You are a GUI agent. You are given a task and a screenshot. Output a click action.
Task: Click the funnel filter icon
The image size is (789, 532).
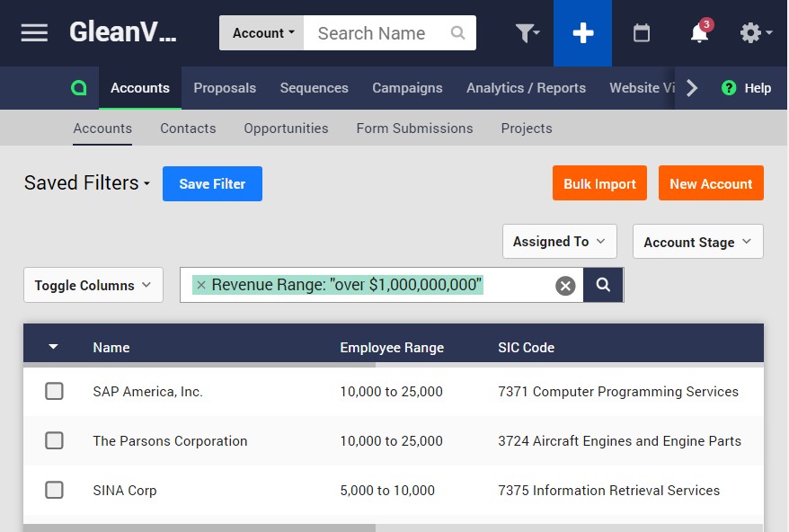pos(527,32)
